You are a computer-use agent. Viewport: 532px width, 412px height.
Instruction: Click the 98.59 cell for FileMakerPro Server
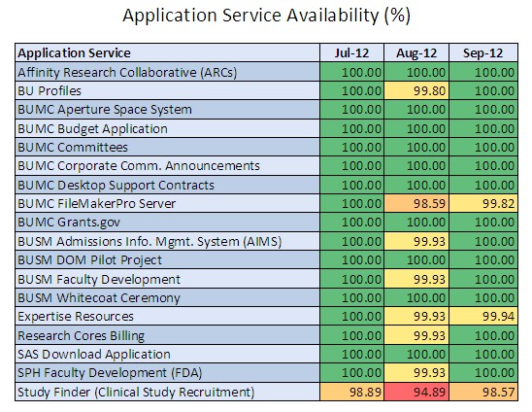tap(416, 203)
